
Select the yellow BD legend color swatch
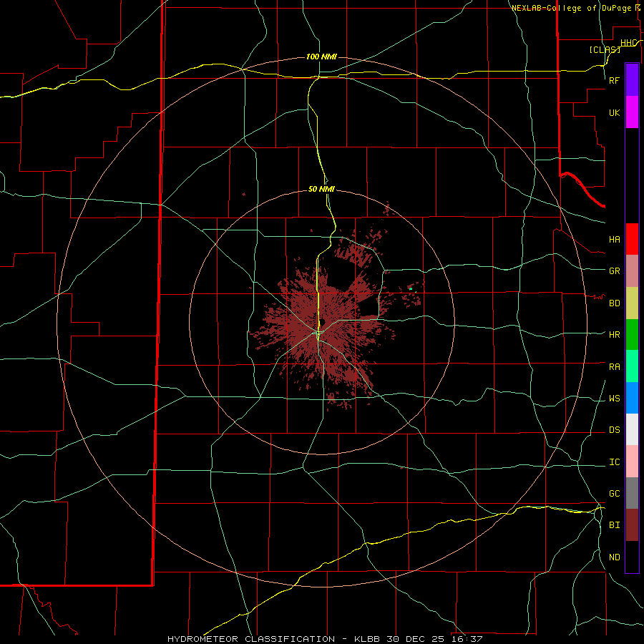click(632, 303)
